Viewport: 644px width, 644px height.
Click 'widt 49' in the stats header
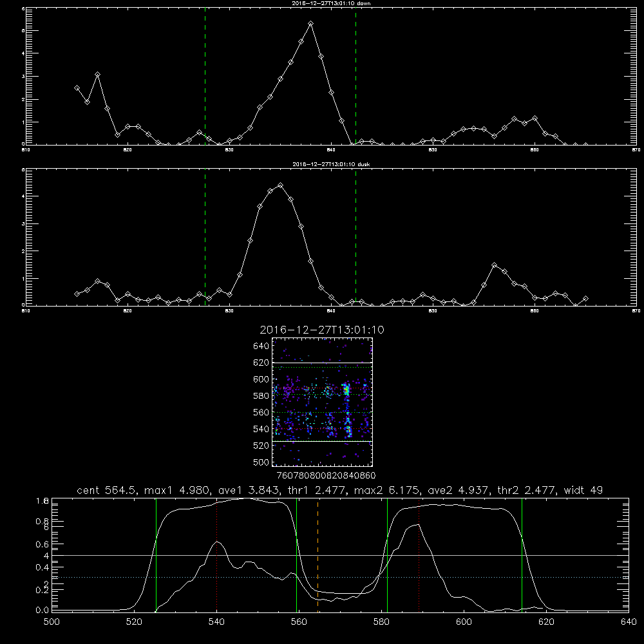tap(583, 490)
